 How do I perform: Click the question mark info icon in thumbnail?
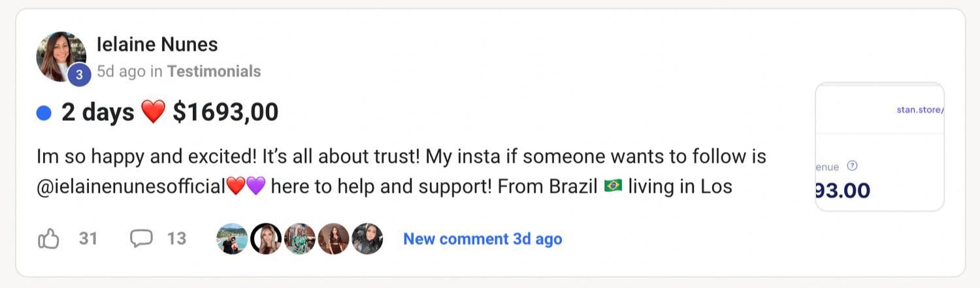(852, 166)
